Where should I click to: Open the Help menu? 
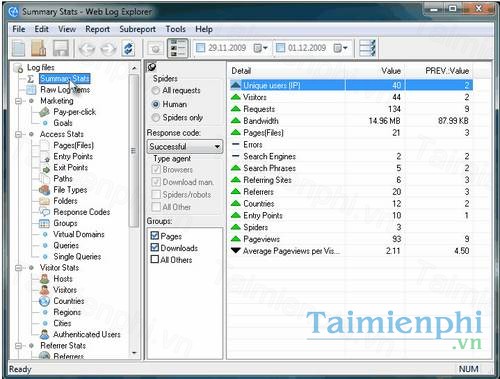(204, 29)
